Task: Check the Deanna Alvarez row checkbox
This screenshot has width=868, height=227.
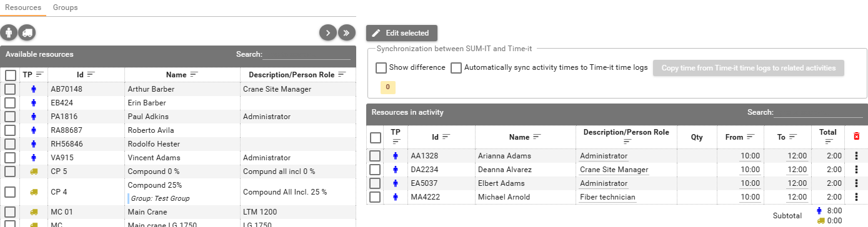Action: (375, 170)
